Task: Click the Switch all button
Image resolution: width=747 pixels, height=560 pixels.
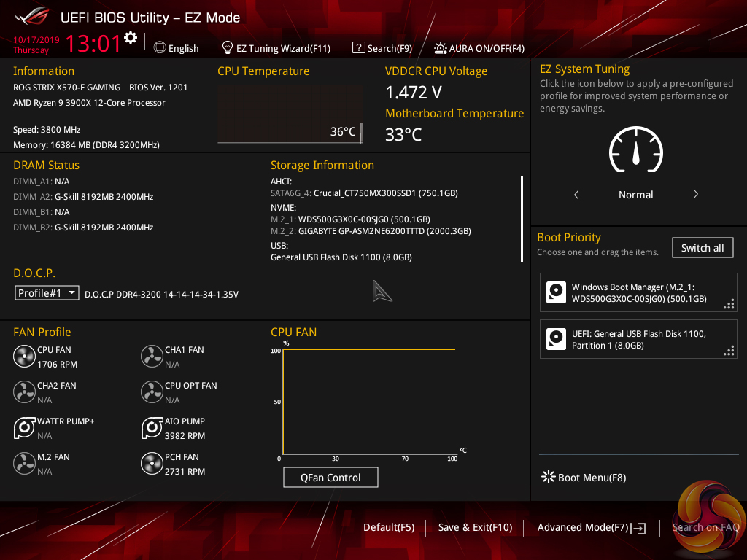Action: 703,248
